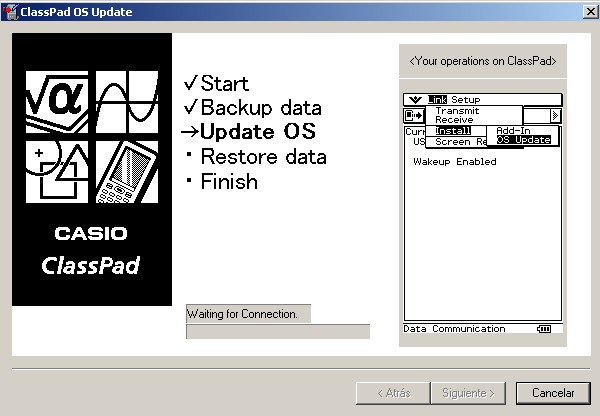The image size is (600, 416).
Task: Click the ClassPad OS Update title bar icon
Action: click(x=9, y=12)
